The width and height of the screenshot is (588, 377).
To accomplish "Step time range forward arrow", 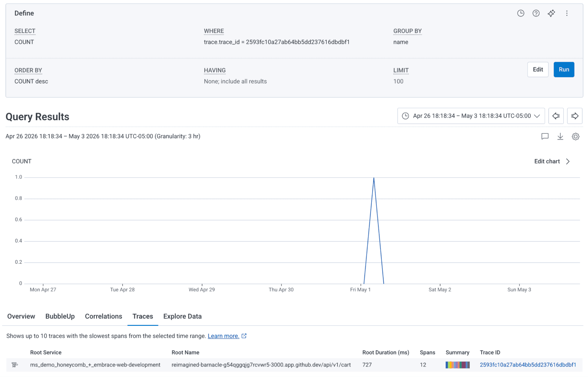I will click(x=575, y=116).
